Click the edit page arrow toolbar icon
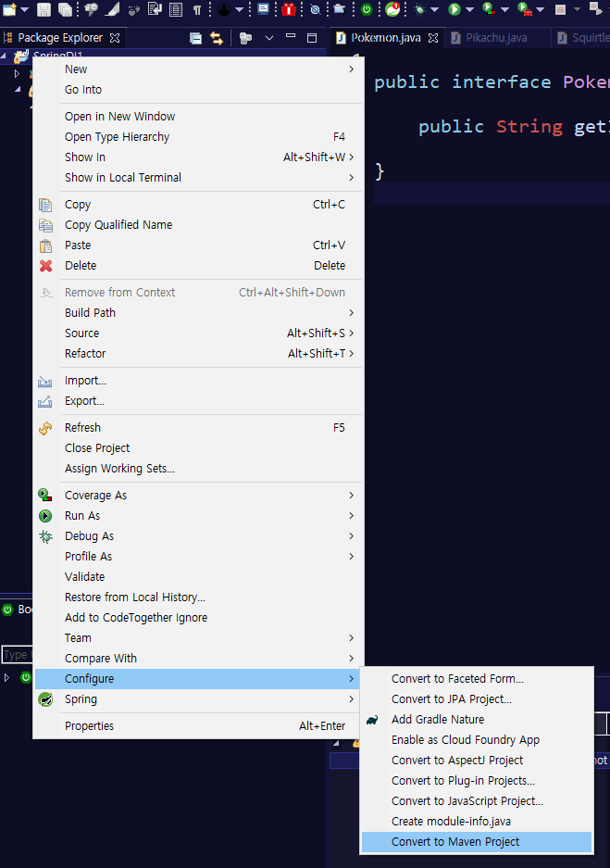610x868 pixels. pyautogui.click(x=155, y=9)
